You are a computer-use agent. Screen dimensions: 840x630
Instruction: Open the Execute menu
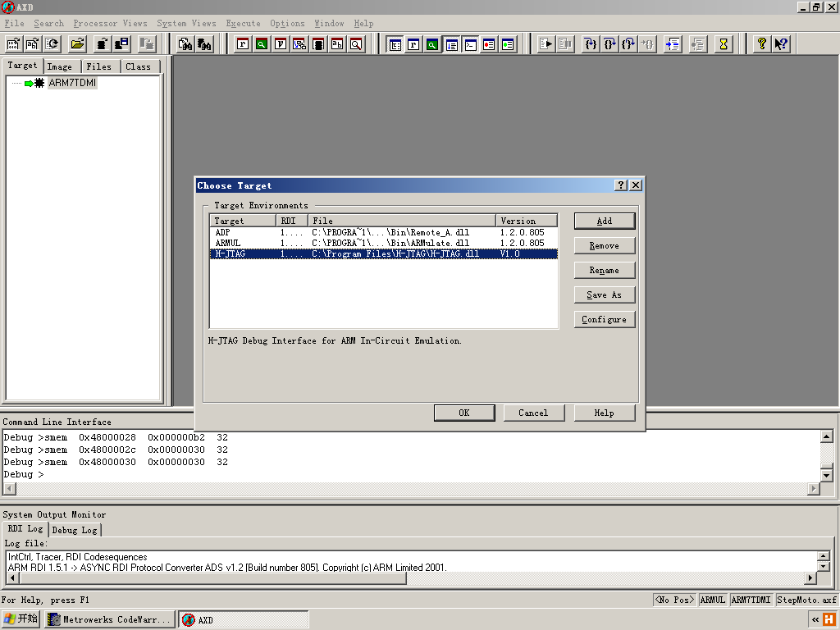pos(243,24)
